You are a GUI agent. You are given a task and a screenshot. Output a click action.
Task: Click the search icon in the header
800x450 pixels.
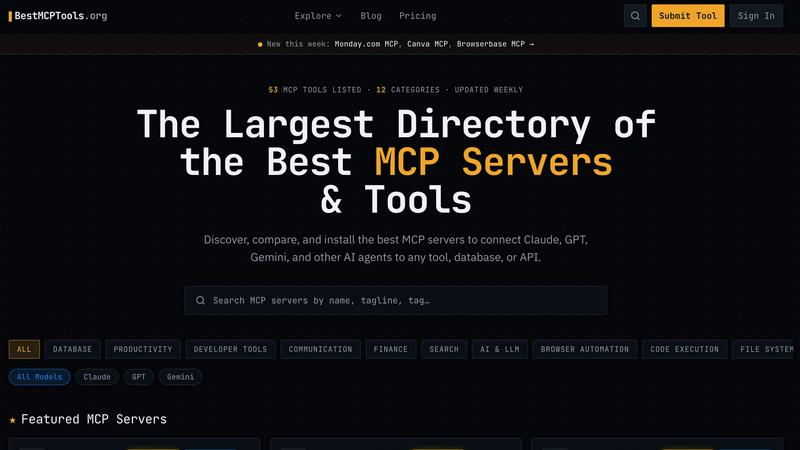point(635,16)
